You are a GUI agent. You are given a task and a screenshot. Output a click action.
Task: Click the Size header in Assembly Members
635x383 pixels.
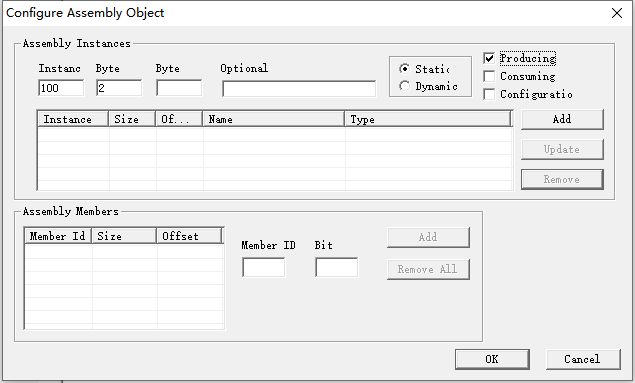pyautogui.click(x=124, y=236)
